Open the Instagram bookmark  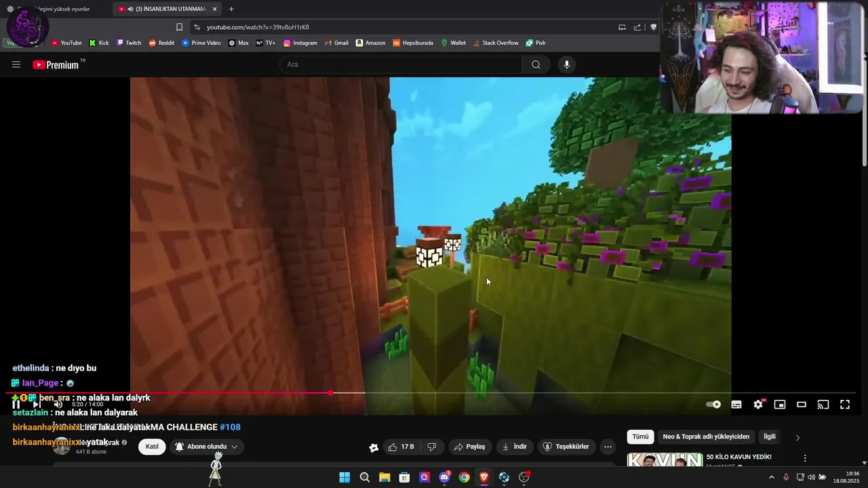[x=300, y=43]
